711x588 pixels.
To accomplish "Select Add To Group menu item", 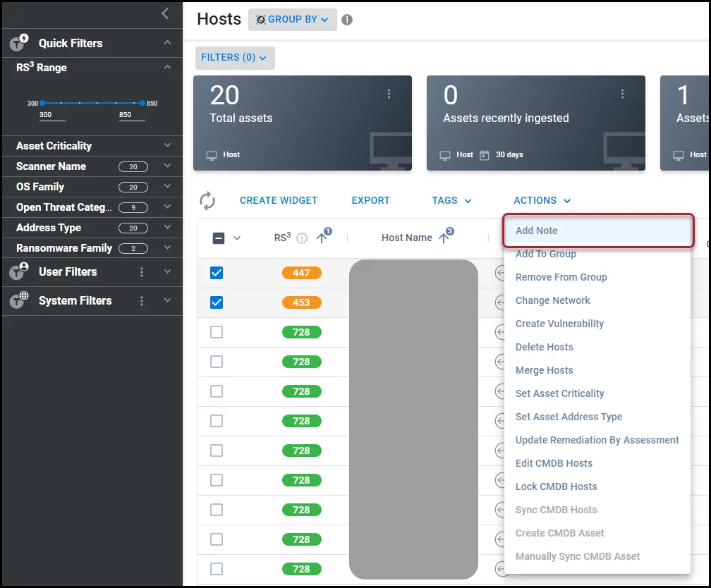I will tap(597, 254).
